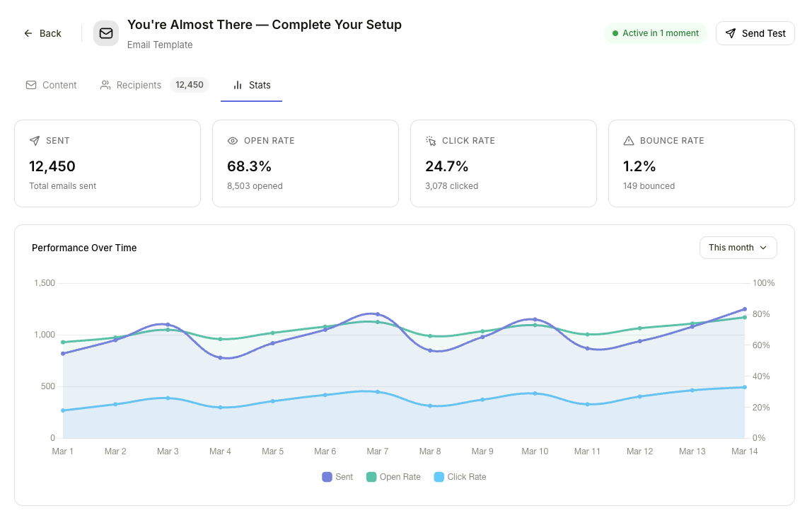The image size is (812, 518).
Task: Click the Recipients people icon
Action: click(x=105, y=84)
